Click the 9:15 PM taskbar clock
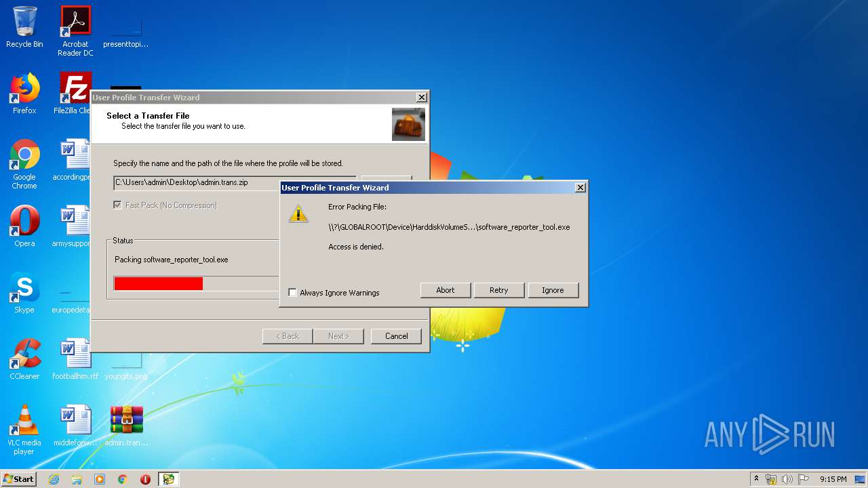 click(833, 479)
